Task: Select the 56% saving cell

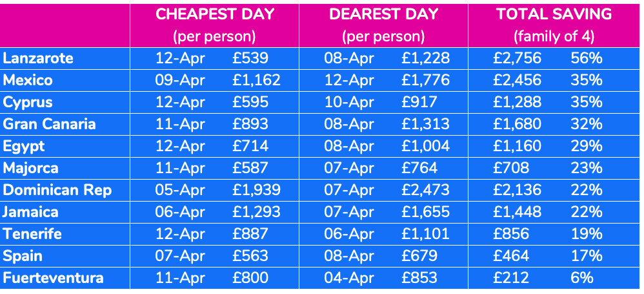Action: coord(586,59)
